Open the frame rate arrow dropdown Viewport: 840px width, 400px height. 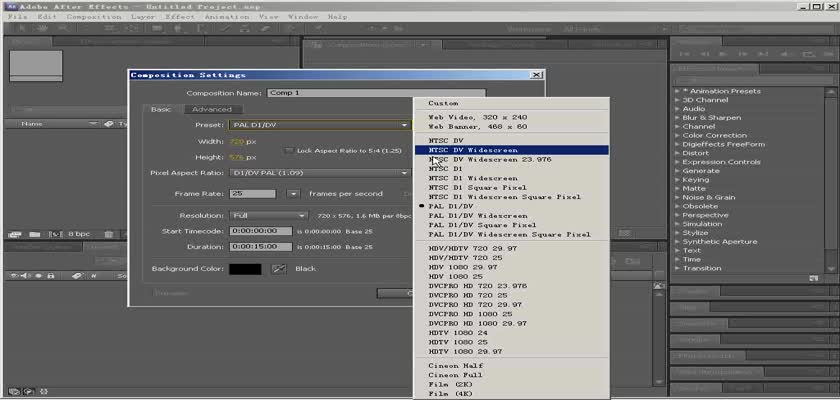click(293, 194)
